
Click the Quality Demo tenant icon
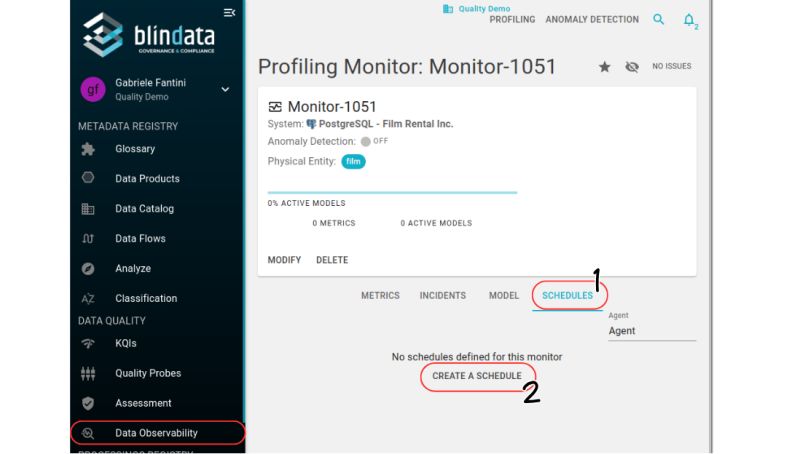pos(448,9)
